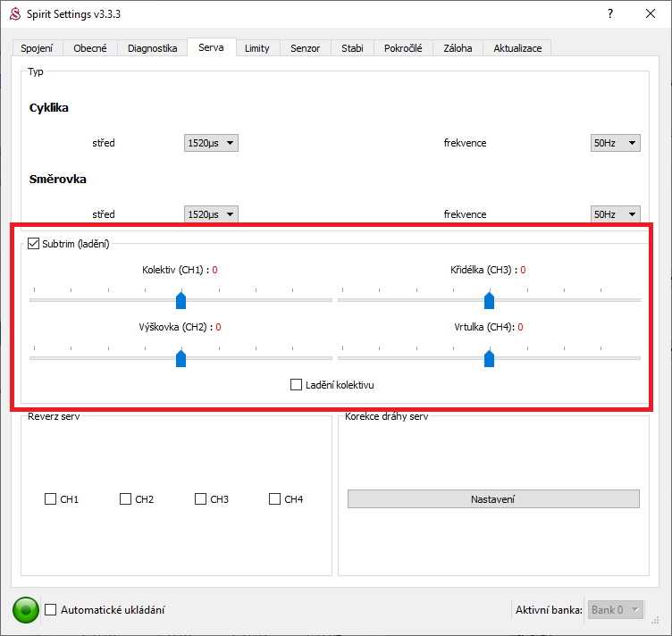Open the Cyklika střed 1520µs dropdown
Screen dimensions: 672x636
click(x=211, y=143)
